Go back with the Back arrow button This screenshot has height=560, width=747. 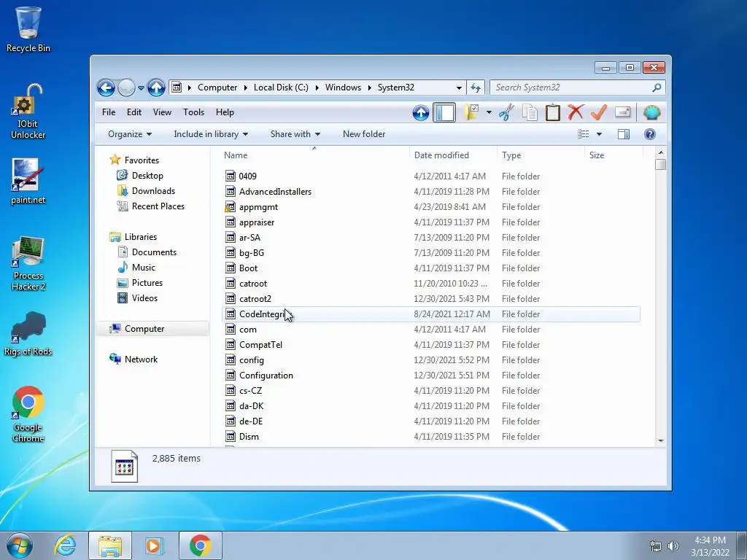click(106, 87)
